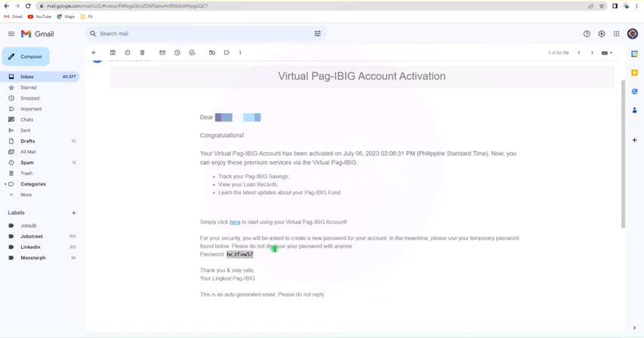644x338 pixels.
Task: Open the Labels tag icon in the toolbar
Action: click(x=226, y=53)
